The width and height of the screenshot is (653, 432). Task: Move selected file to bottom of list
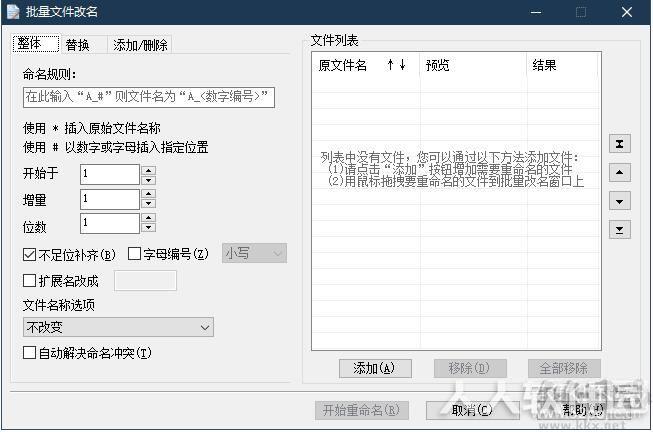(x=619, y=230)
